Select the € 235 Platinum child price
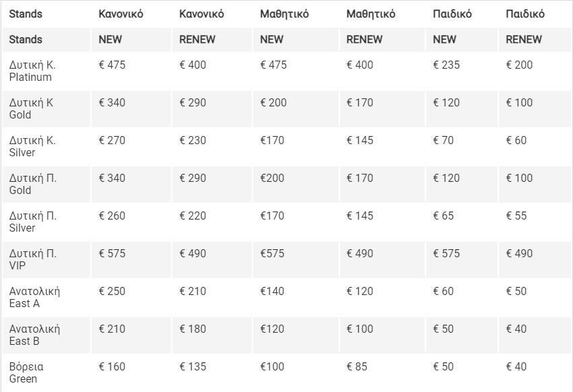 (446, 65)
